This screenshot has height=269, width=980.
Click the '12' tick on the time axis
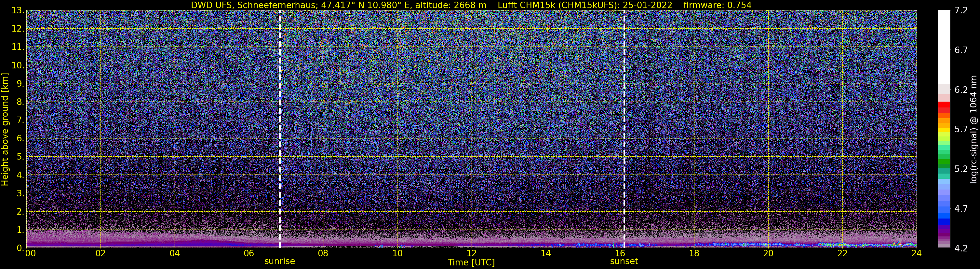click(x=471, y=254)
